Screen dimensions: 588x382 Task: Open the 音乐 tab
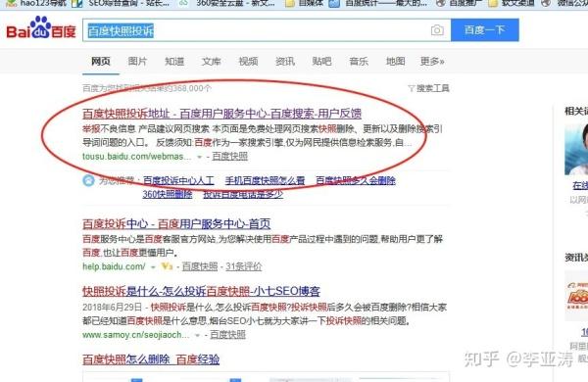coord(359,61)
